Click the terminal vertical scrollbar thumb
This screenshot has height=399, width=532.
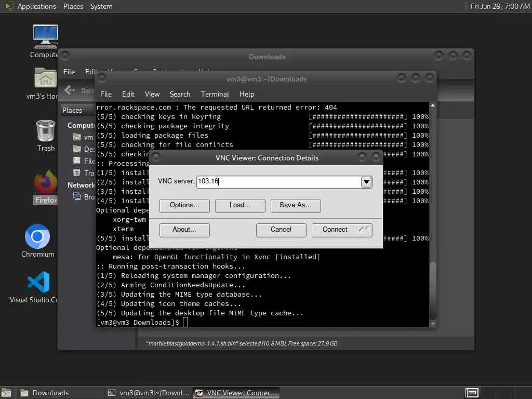[x=433, y=291]
